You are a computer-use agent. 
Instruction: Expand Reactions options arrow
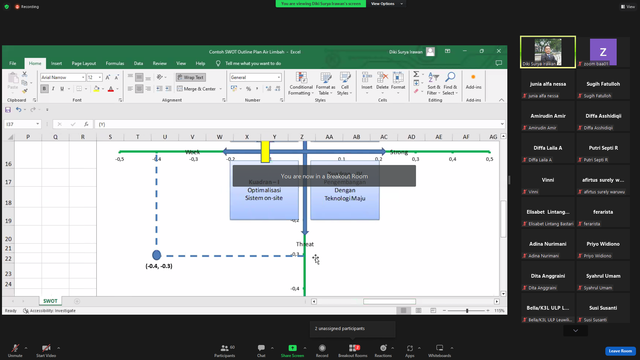(x=392, y=348)
